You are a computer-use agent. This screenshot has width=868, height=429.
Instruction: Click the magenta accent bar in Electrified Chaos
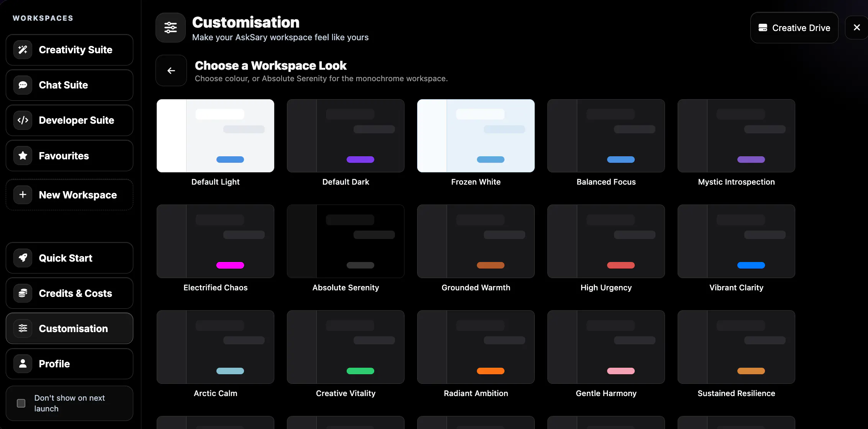point(230,265)
